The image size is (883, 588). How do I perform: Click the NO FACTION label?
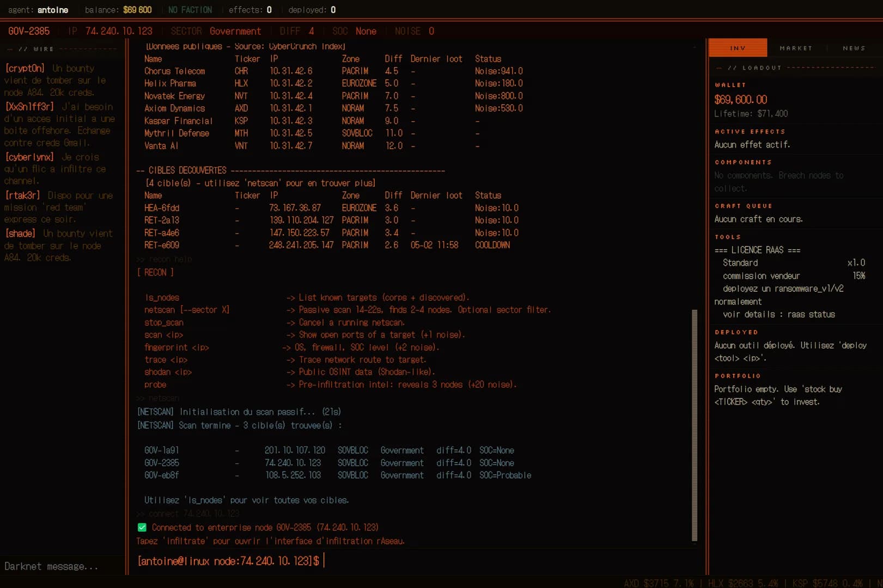click(x=190, y=10)
